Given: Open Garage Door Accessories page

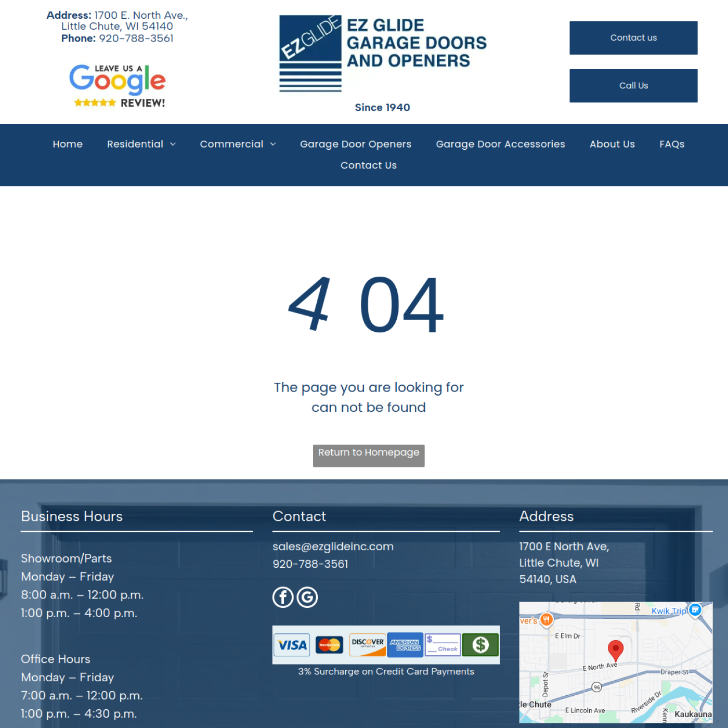Looking at the screenshot, I should (x=500, y=144).
